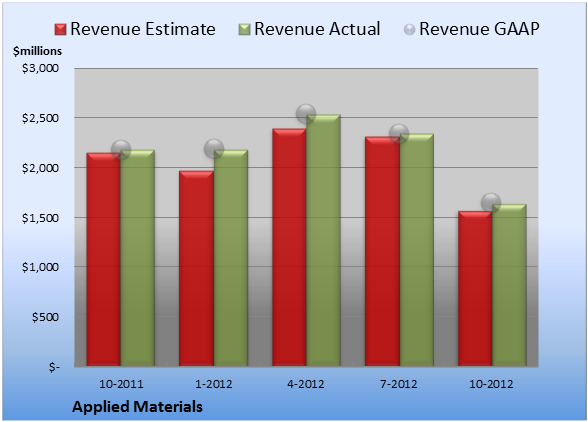Click the 4-2012 x-axis label
The image size is (588, 422).
[306, 384]
